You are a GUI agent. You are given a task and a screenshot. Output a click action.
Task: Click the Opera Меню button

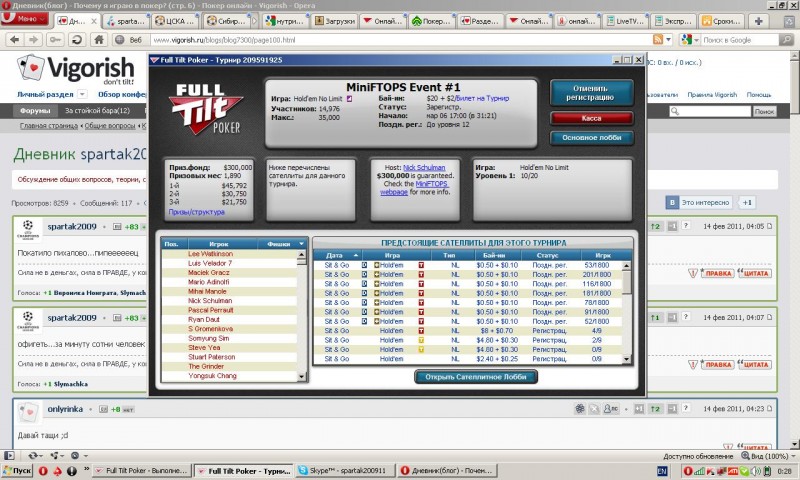[x=29, y=19]
